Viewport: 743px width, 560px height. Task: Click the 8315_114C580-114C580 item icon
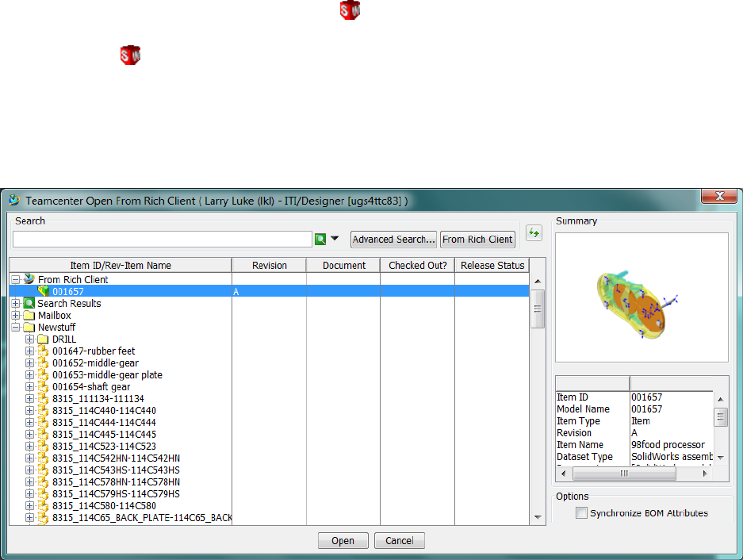44,505
